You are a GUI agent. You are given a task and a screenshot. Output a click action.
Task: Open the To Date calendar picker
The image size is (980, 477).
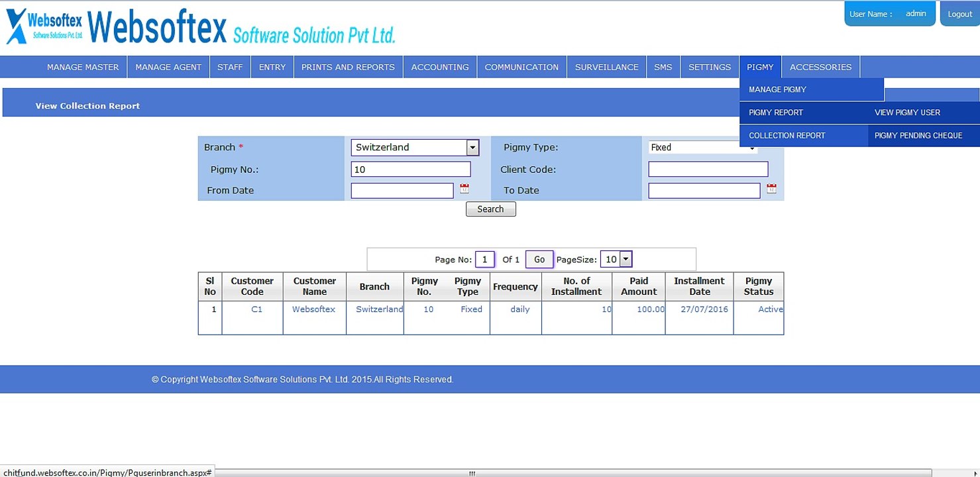point(771,189)
